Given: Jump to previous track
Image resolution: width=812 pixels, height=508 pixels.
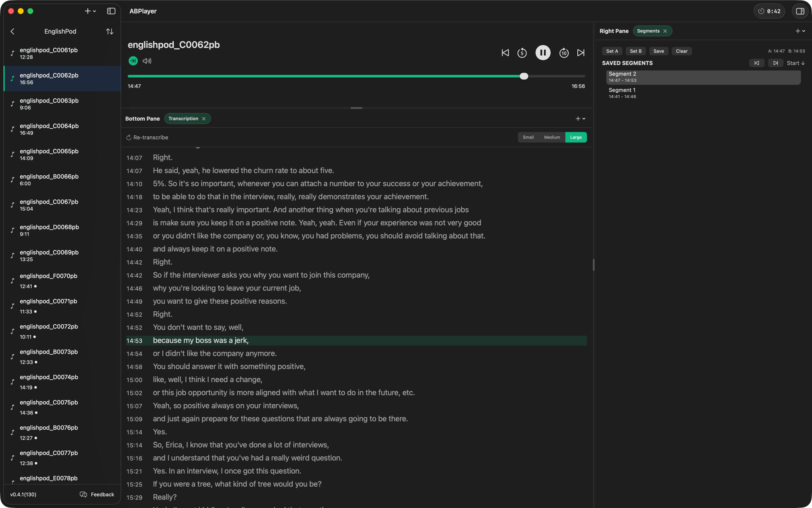Looking at the screenshot, I should (x=505, y=53).
